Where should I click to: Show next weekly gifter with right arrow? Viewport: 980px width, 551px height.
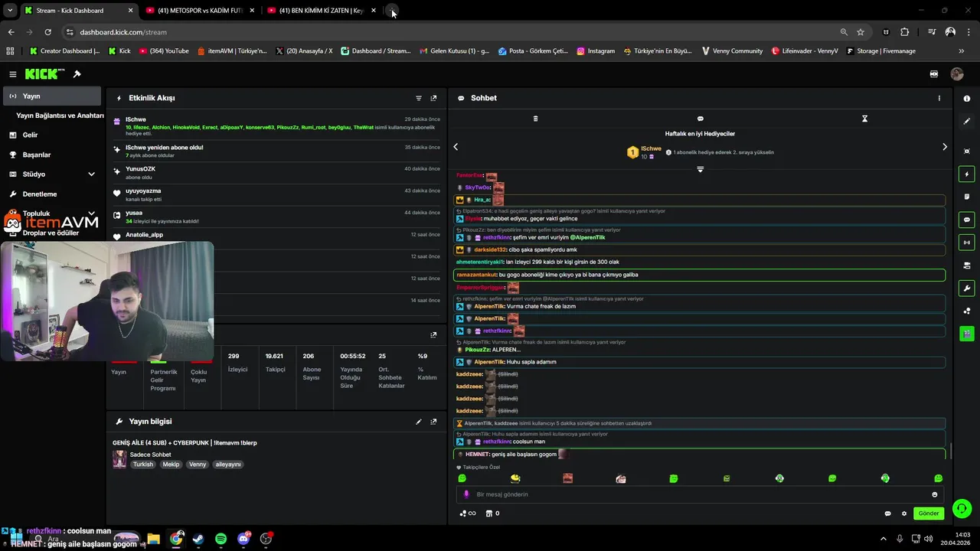tap(944, 147)
